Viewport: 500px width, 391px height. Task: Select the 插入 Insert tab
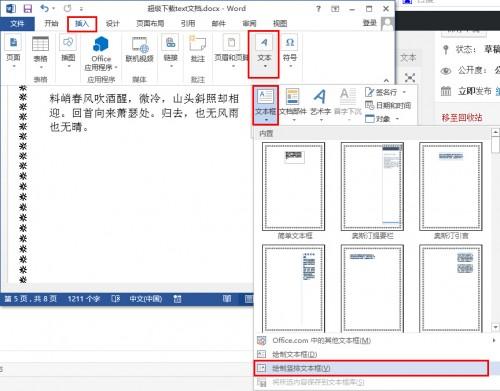click(x=82, y=24)
